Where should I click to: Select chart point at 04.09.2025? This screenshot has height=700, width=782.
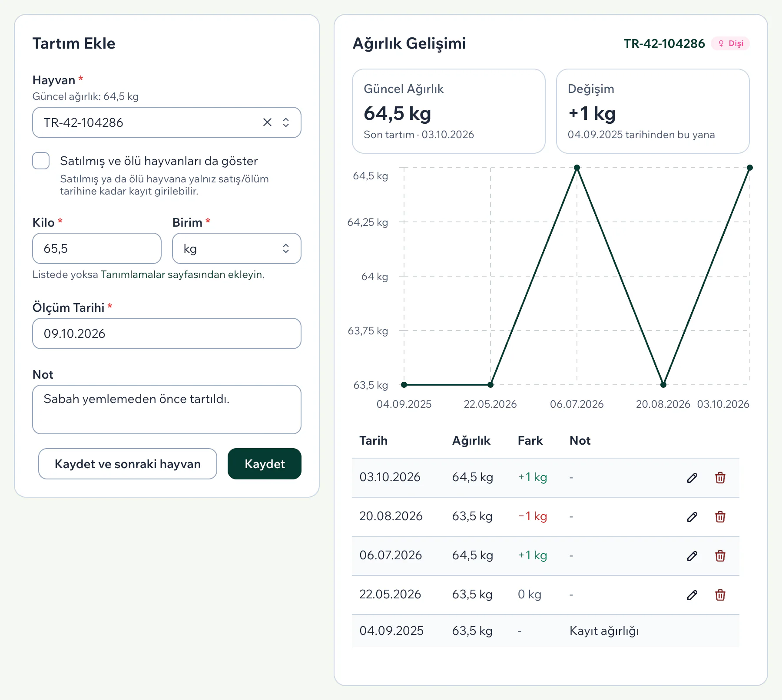point(404,385)
